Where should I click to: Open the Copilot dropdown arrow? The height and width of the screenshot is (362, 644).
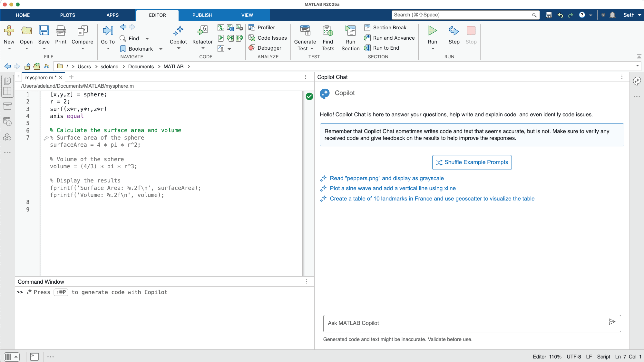coord(178,48)
